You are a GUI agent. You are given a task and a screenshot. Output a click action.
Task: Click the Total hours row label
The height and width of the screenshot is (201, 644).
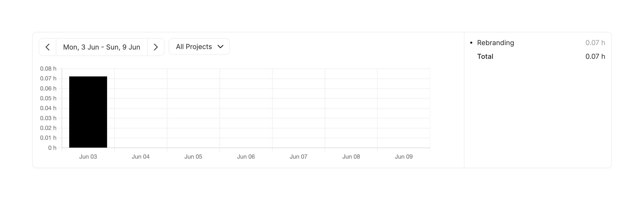pyautogui.click(x=485, y=57)
